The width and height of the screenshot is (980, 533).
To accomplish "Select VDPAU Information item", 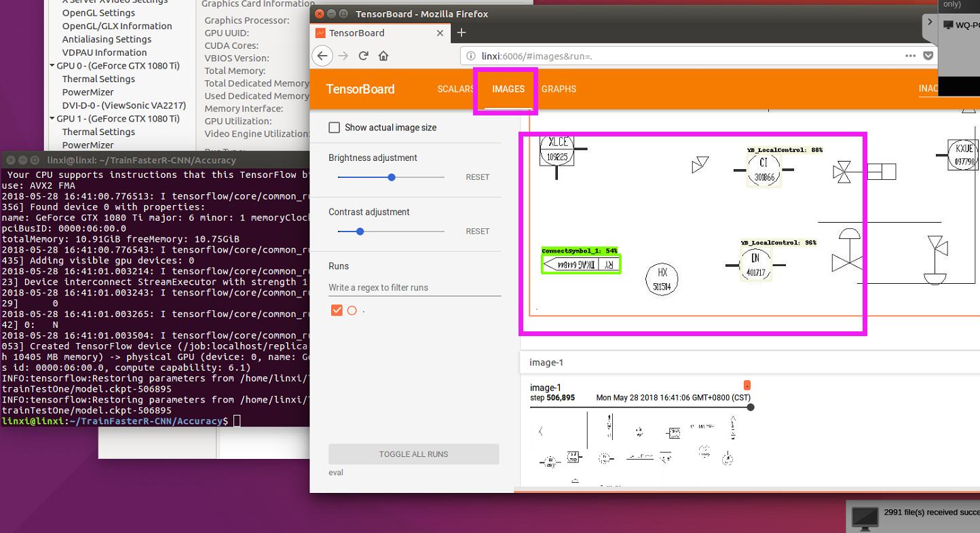I will click(x=105, y=52).
